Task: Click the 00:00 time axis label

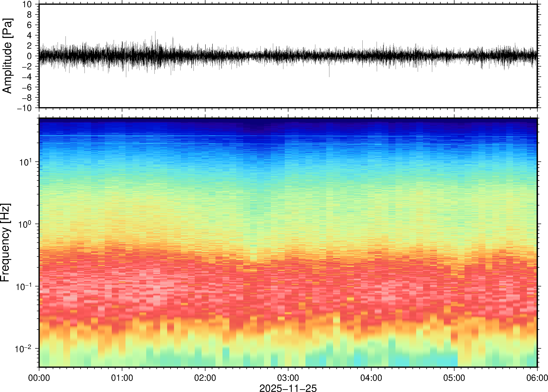Action: click(x=39, y=378)
